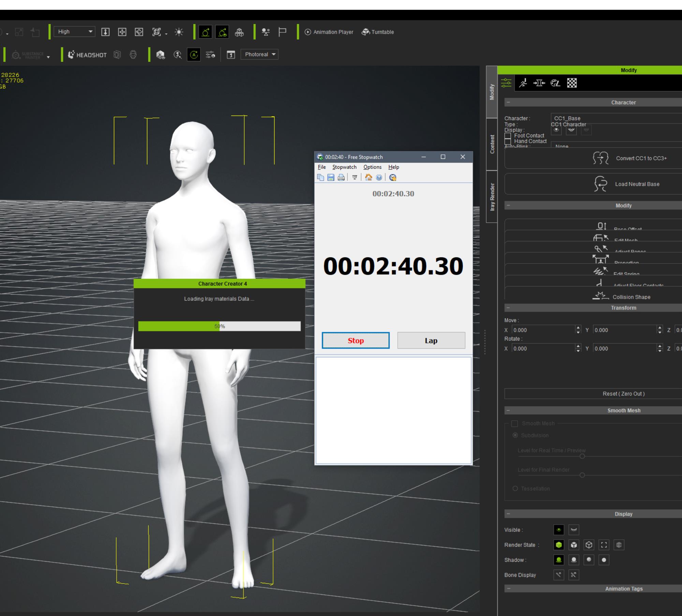682x616 pixels.
Task: Select the bounding box Render State icon
Action: tap(604, 545)
